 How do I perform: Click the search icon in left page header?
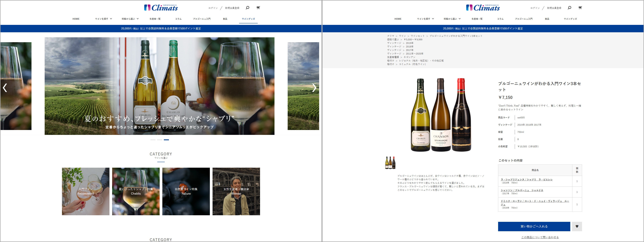pos(247,8)
